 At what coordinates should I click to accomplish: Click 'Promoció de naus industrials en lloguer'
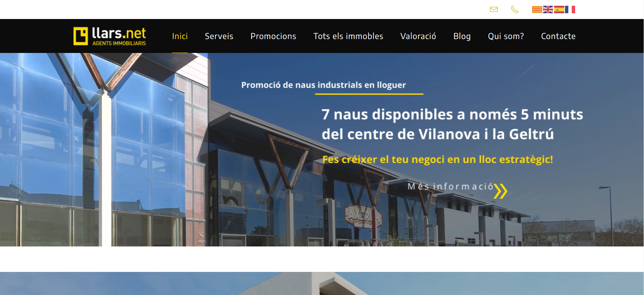point(323,85)
